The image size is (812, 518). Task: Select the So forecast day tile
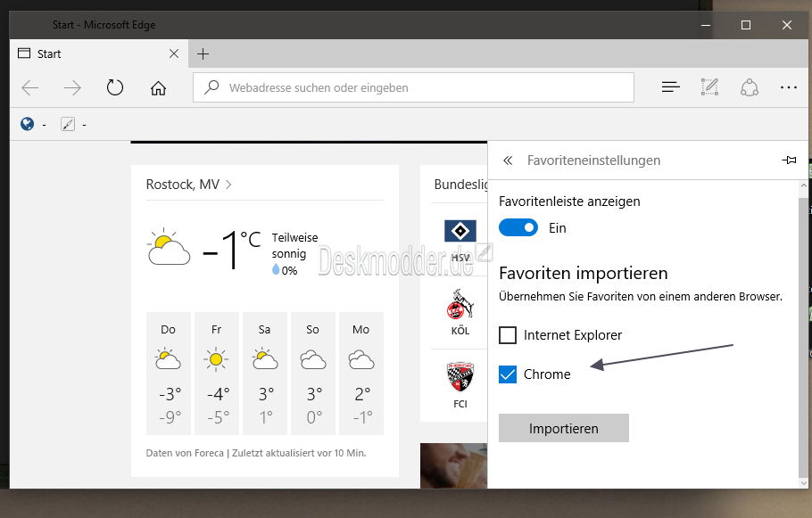tap(313, 373)
